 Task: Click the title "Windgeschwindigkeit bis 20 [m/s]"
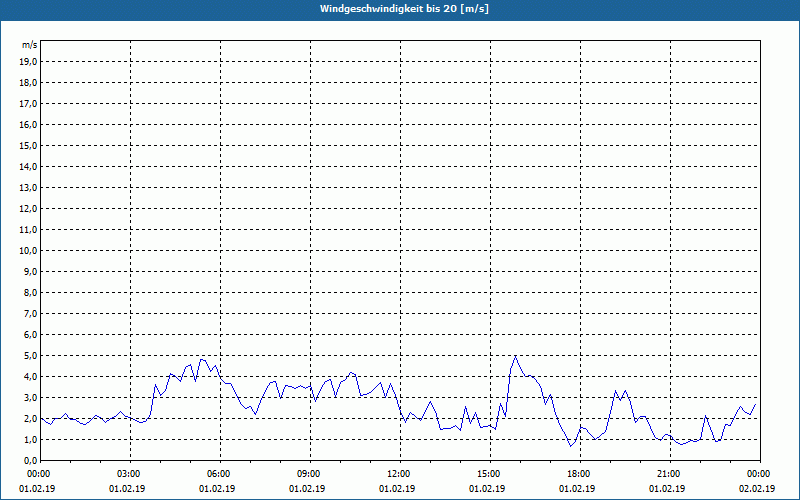click(404, 9)
